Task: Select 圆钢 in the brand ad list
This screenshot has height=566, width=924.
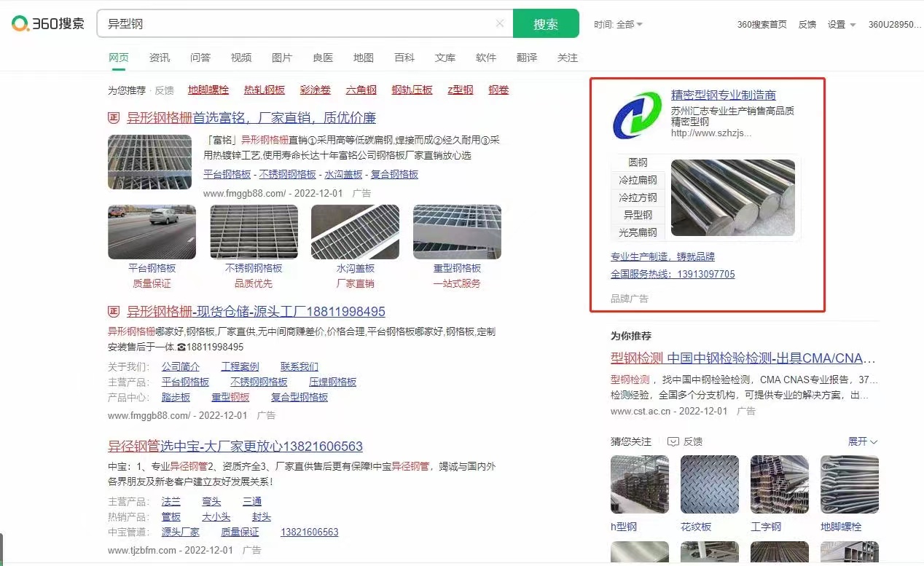Action: coord(638,162)
